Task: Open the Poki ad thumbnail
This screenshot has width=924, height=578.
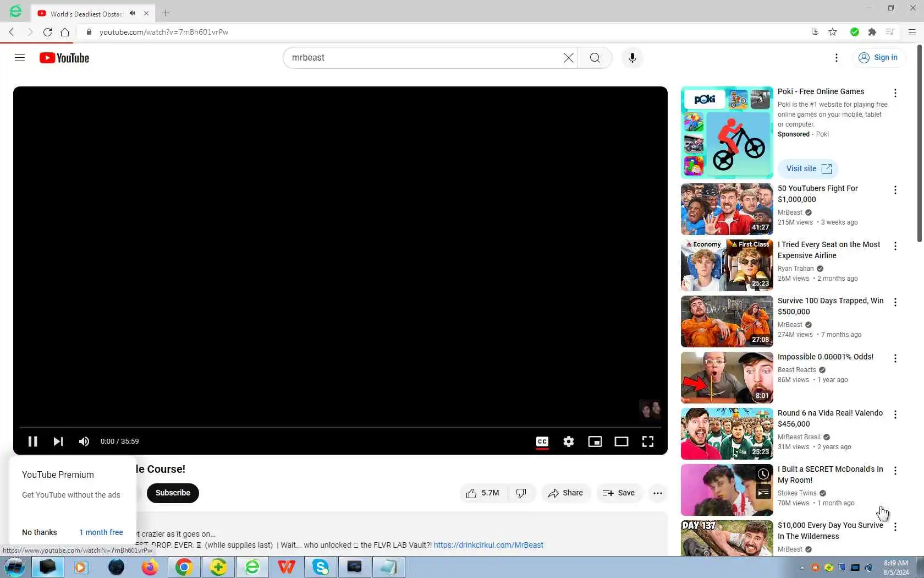Action: tap(727, 132)
